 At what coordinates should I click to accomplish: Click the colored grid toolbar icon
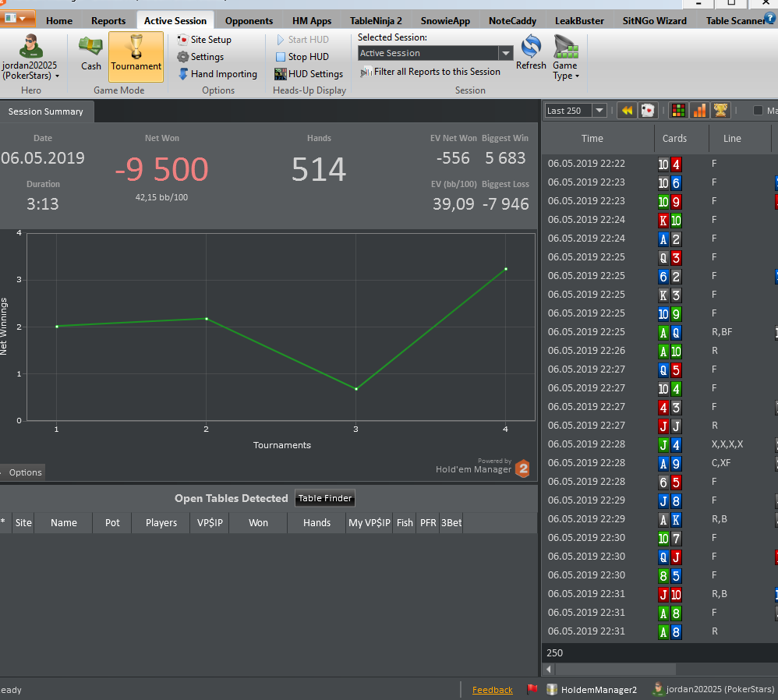[x=678, y=111]
